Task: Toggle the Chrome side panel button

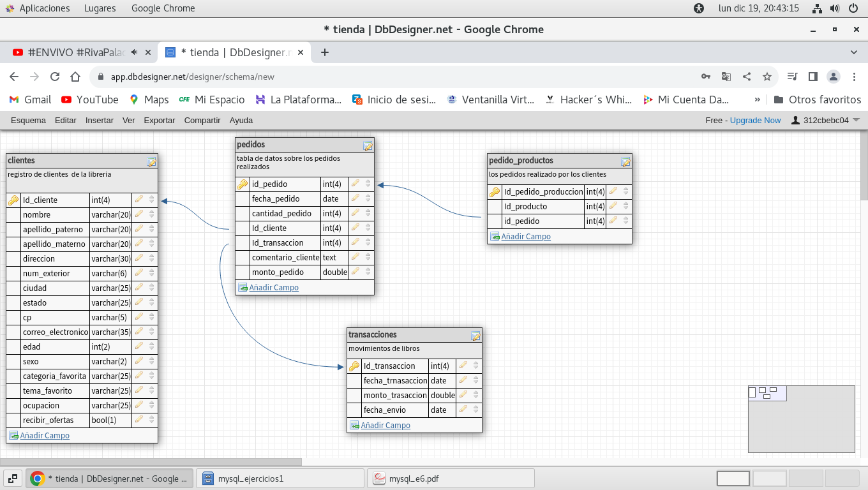Action: pos(812,77)
